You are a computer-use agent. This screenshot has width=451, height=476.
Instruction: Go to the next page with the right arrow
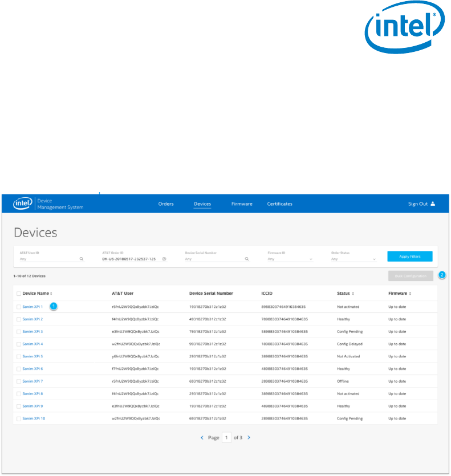[249, 437]
